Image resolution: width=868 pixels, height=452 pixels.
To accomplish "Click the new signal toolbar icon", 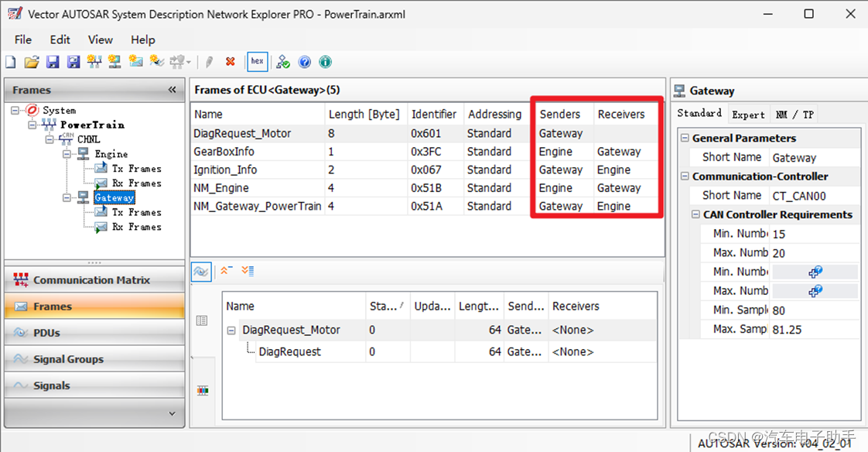I will click(157, 61).
